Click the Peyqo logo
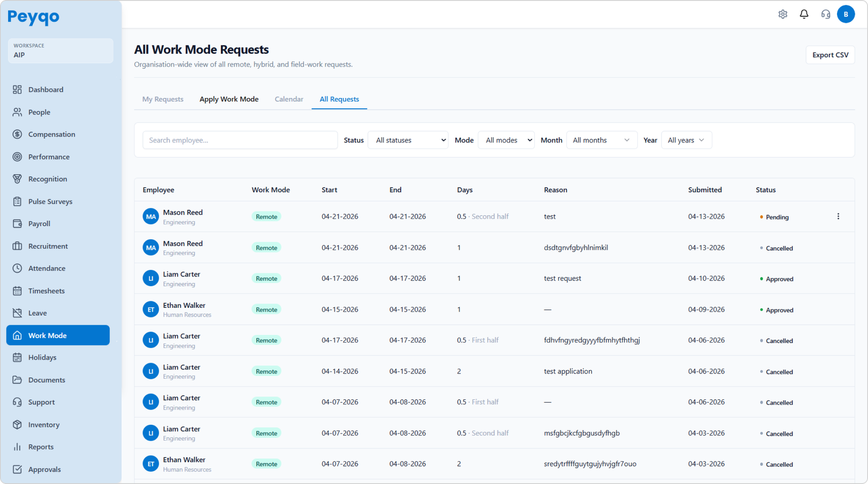868x484 pixels. coord(33,17)
